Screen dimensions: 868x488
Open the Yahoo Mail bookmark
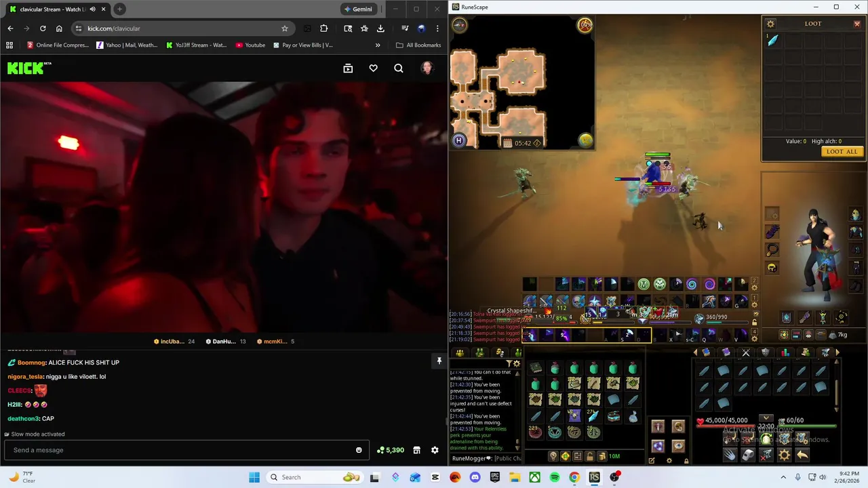127,45
